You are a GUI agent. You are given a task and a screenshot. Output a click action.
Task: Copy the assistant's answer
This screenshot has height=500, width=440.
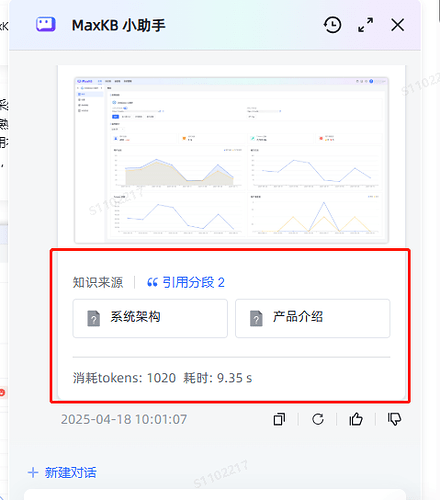(279, 419)
